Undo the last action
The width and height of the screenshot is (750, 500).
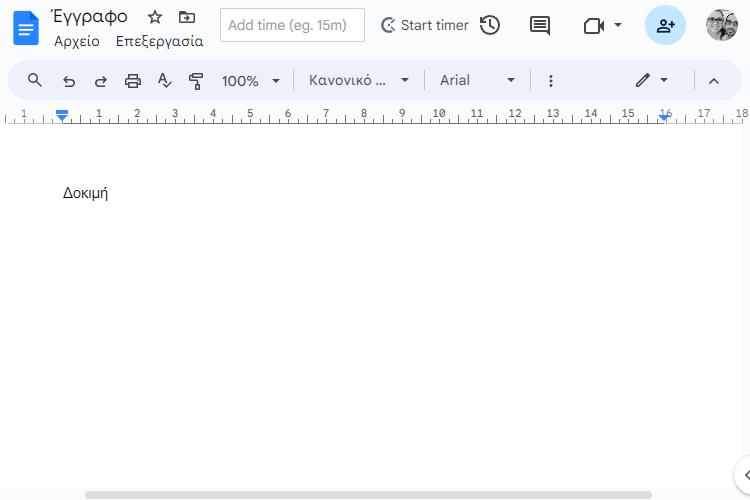point(69,81)
